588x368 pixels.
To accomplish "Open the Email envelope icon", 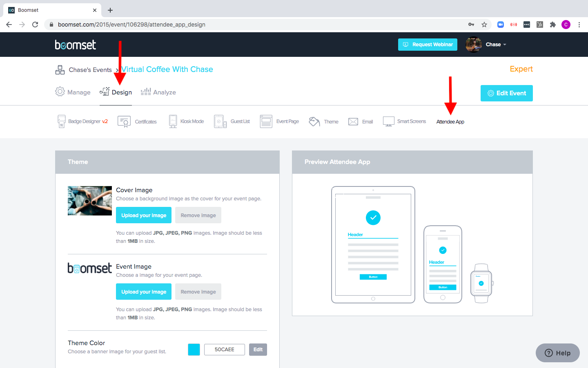I will click(353, 122).
